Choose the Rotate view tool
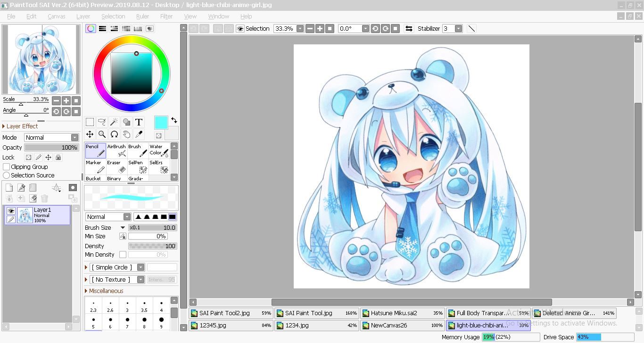Screen dimensions: 644x343 tap(114, 134)
